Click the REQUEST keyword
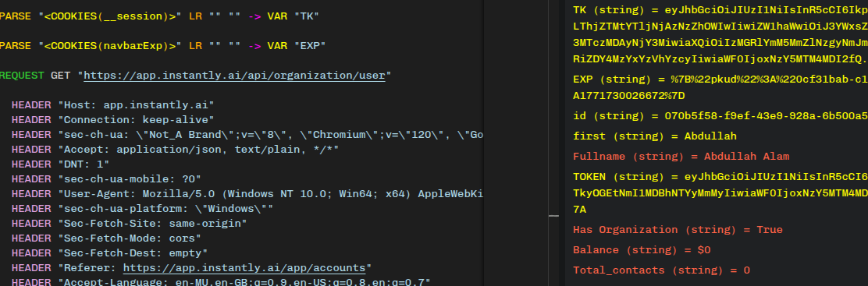 [22, 75]
